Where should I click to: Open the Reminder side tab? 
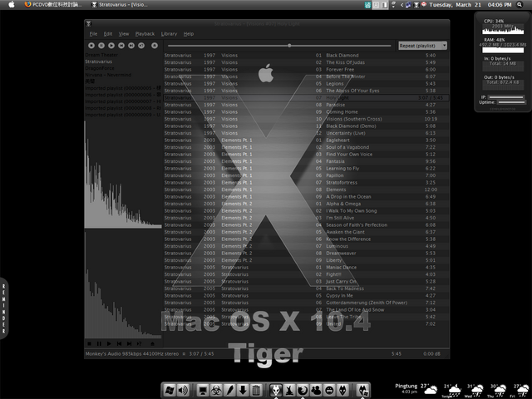3,308
